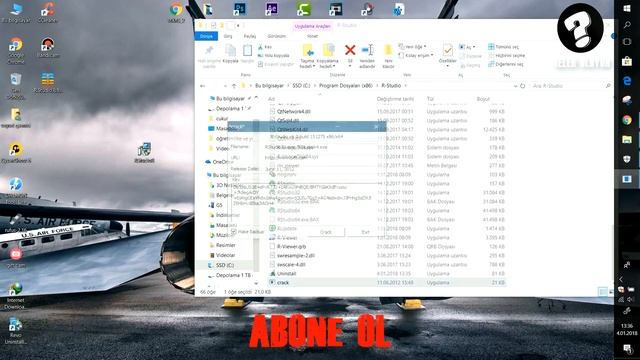This screenshot has height=360, width=640.
Task: Switch to the Paylaş tab
Action: 250,36
